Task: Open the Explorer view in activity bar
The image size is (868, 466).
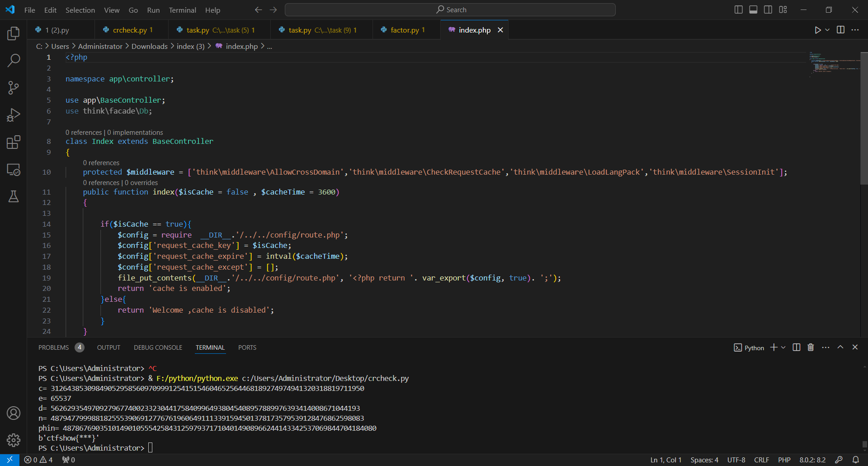Action: [x=14, y=33]
